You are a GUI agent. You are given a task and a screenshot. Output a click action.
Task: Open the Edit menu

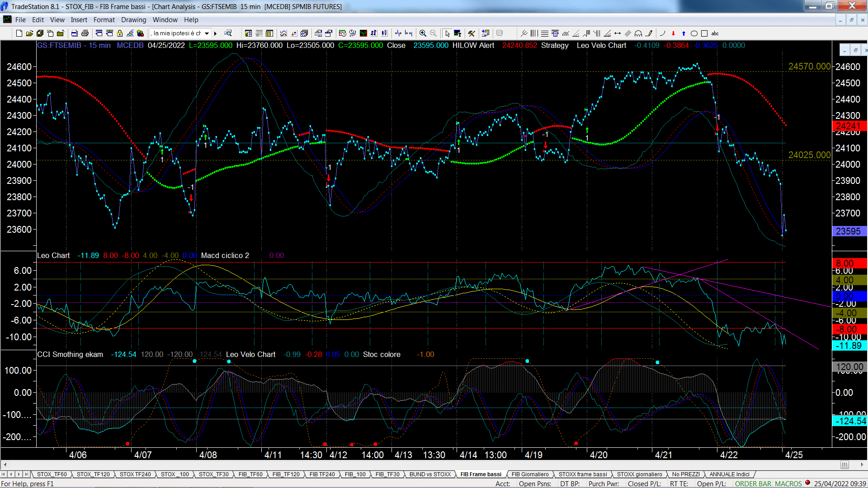point(38,20)
